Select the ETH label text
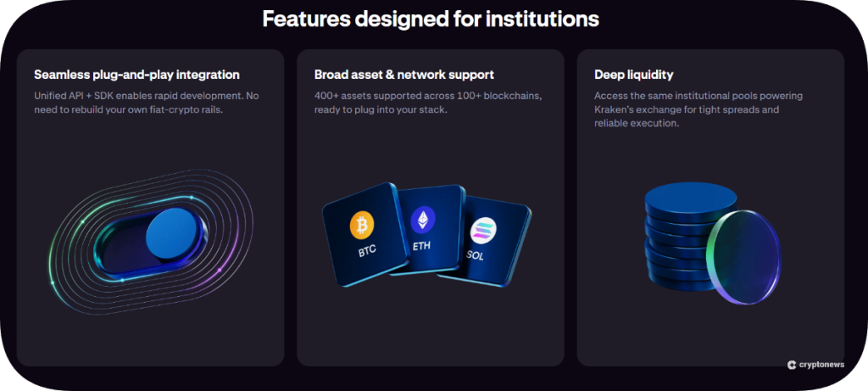The width and height of the screenshot is (868, 391). coord(422,248)
